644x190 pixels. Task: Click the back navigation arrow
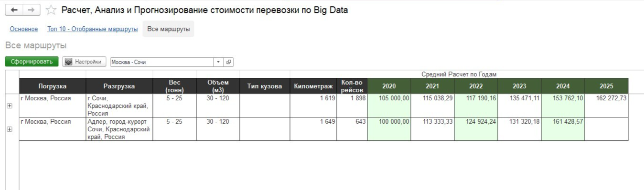click(15, 10)
